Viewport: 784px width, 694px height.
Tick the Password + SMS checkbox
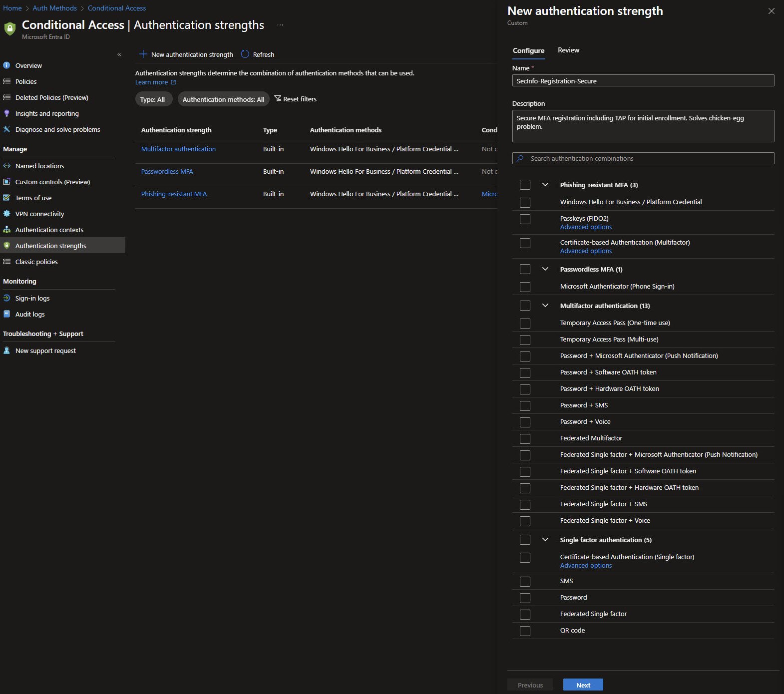coord(525,406)
